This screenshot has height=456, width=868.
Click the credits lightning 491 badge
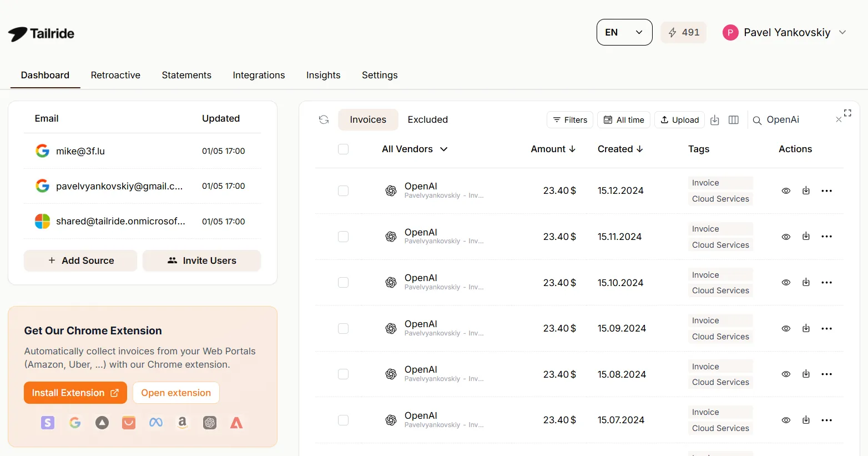684,33
